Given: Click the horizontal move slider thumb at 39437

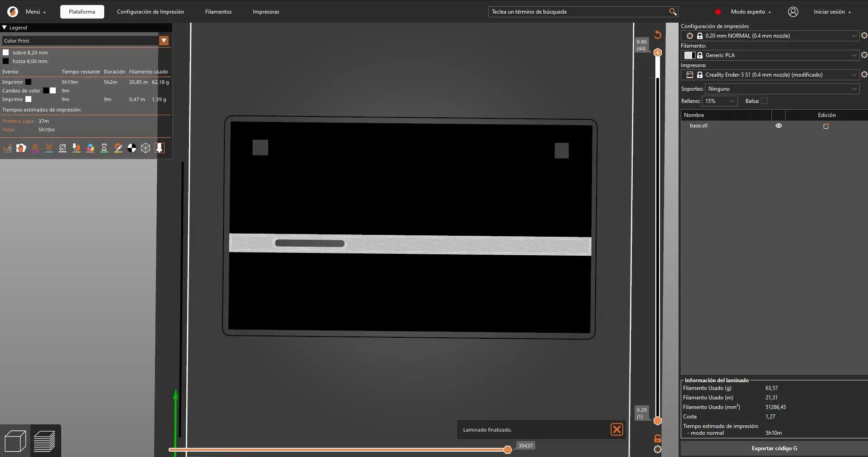Looking at the screenshot, I should tap(508, 449).
